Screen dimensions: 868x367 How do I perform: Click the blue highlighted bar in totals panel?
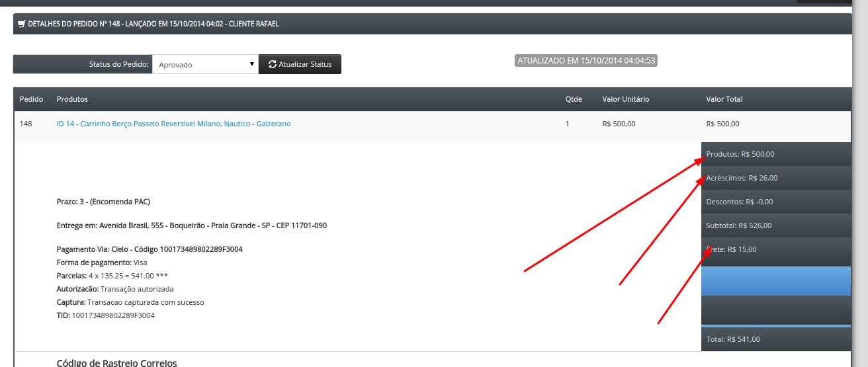pos(775,281)
